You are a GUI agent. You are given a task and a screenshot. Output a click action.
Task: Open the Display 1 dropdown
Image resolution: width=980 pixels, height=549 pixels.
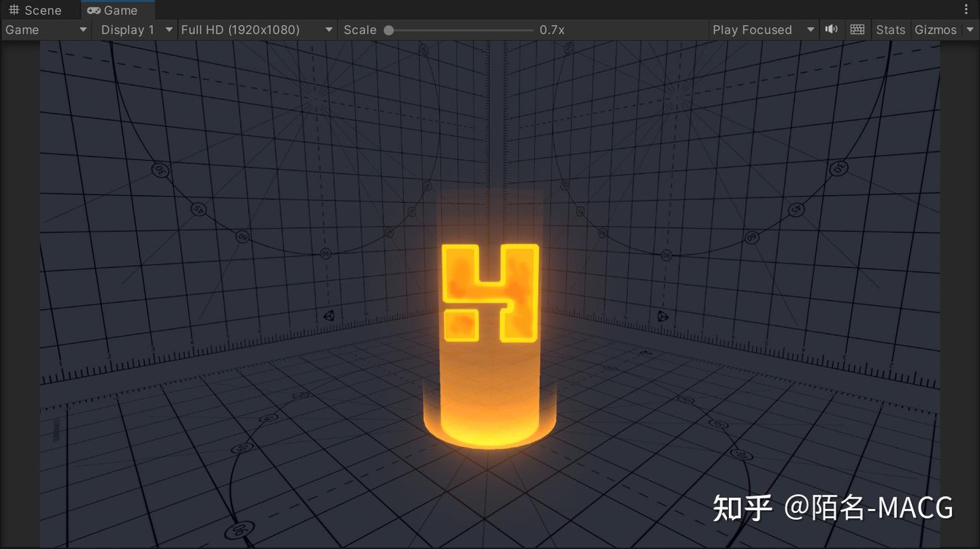tap(135, 30)
